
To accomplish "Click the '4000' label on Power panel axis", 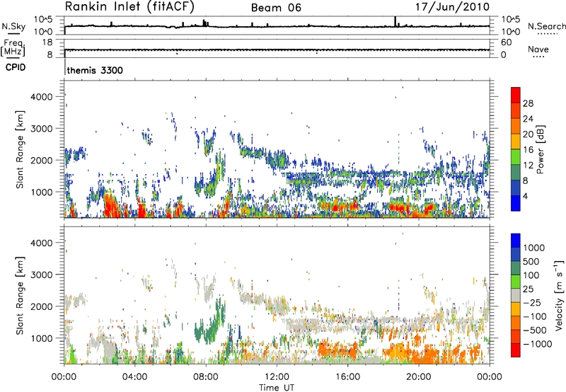I will [41, 97].
